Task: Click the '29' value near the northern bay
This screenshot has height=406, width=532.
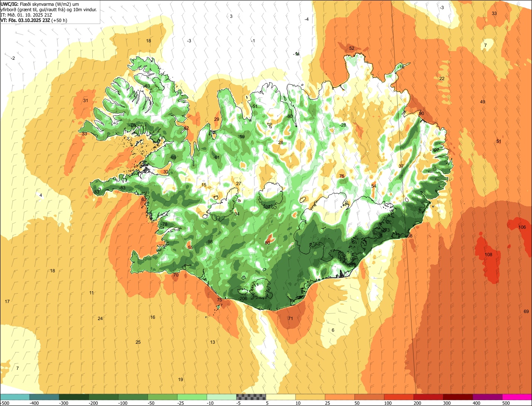Action: click(217, 119)
